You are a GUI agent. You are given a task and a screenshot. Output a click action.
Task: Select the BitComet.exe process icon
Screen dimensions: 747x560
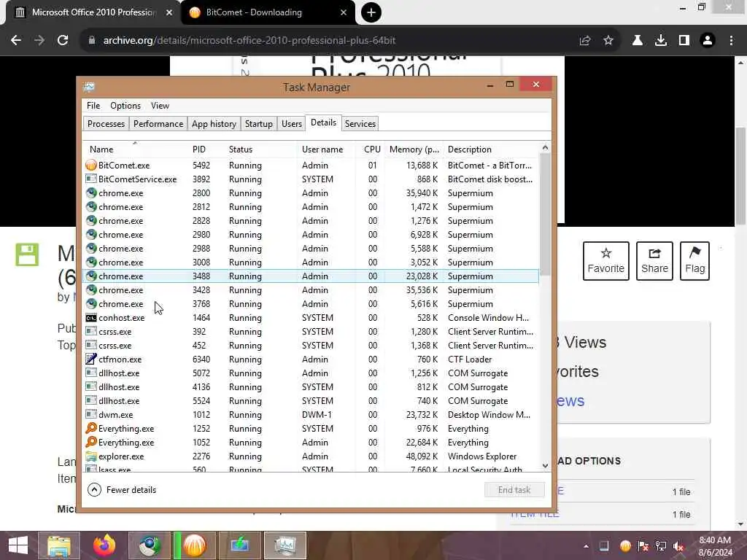pyautogui.click(x=91, y=166)
